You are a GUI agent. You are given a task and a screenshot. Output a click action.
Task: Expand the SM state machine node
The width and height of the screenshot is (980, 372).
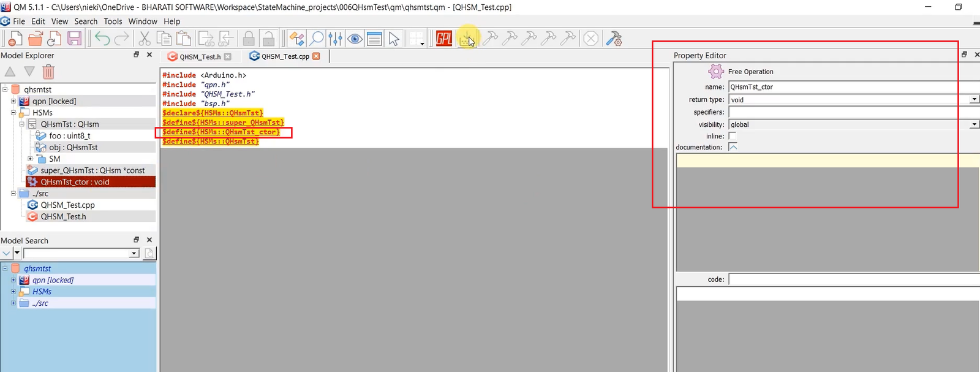pyautogui.click(x=29, y=159)
